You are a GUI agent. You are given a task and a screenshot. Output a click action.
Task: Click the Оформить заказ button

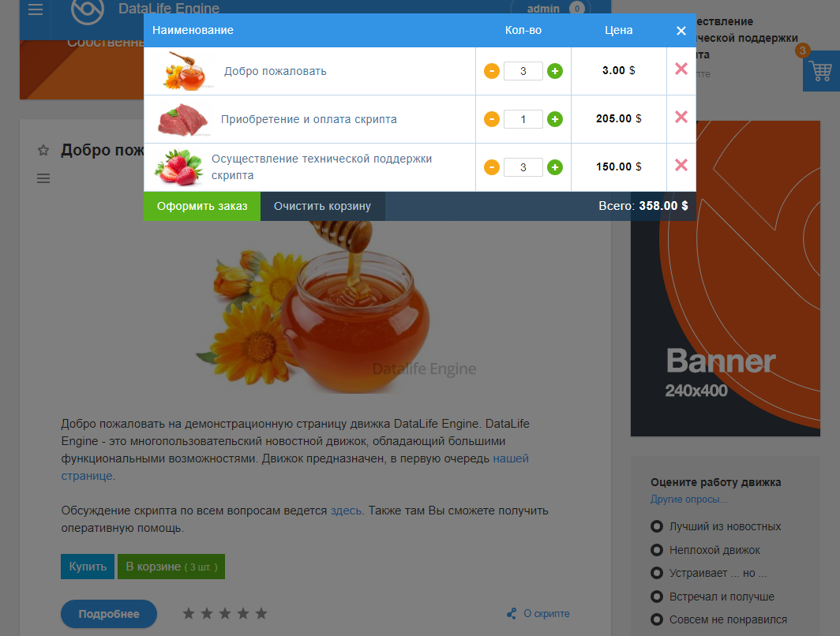202,206
